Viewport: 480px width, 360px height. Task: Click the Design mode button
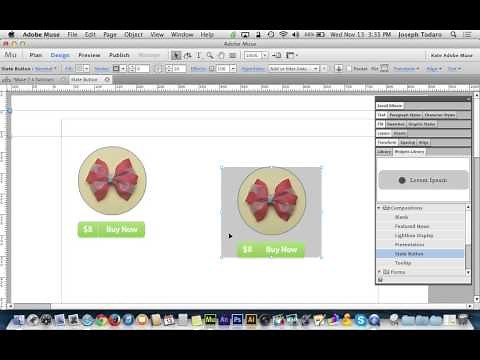tap(60, 55)
